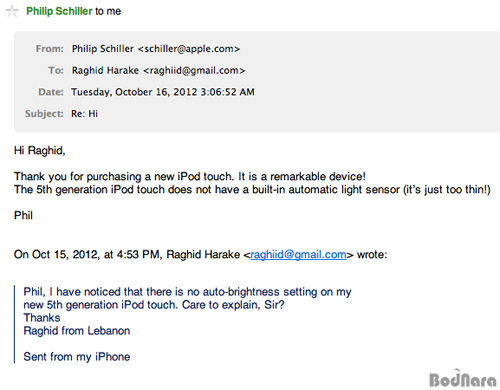The width and height of the screenshot is (500, 390).
Task: Click the Date: label in the header
Action: 51,92
